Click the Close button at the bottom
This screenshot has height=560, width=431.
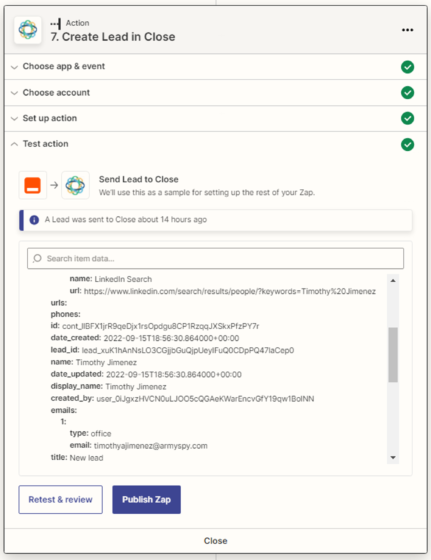coord(215,541)
